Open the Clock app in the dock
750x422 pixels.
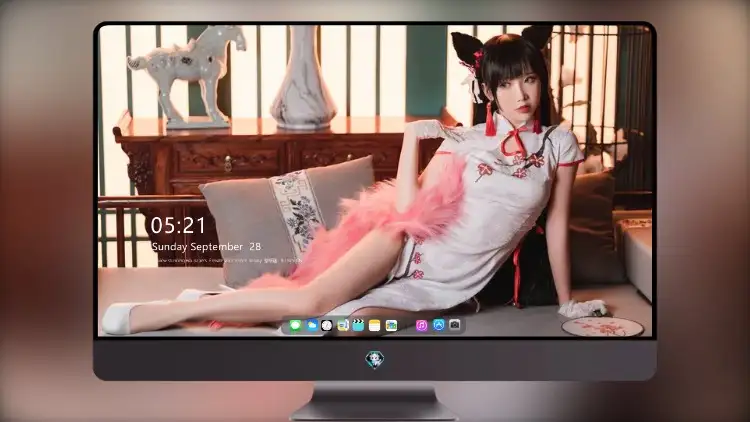(327, 325)
